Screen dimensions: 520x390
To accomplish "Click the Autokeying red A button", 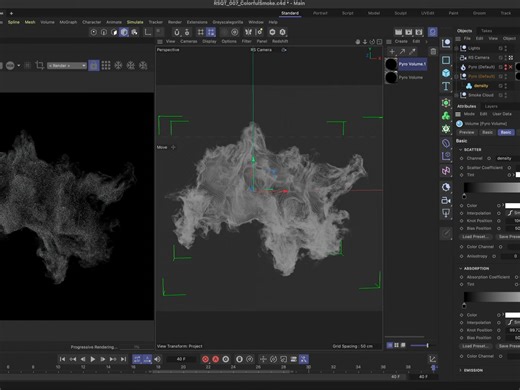I will tap(216, 359).
